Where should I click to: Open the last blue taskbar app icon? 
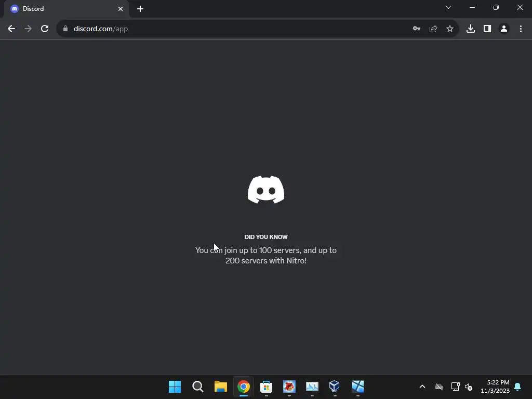[357, 387]
